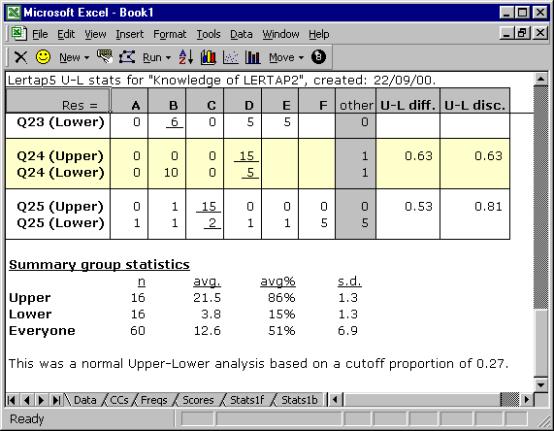
Task: Click the sort A-Z arrow icon
Action: (x=186, y=57)
